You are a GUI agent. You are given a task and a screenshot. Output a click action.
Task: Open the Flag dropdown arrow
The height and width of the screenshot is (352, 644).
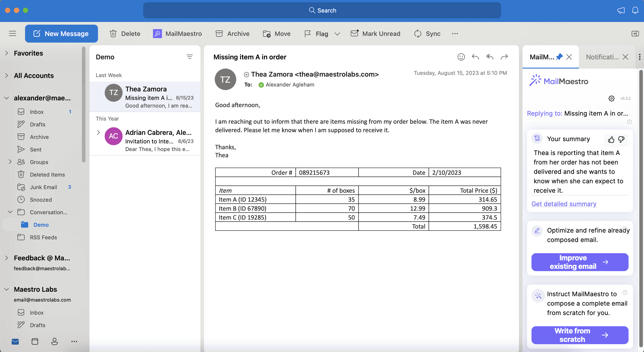(x=337, y=34)
